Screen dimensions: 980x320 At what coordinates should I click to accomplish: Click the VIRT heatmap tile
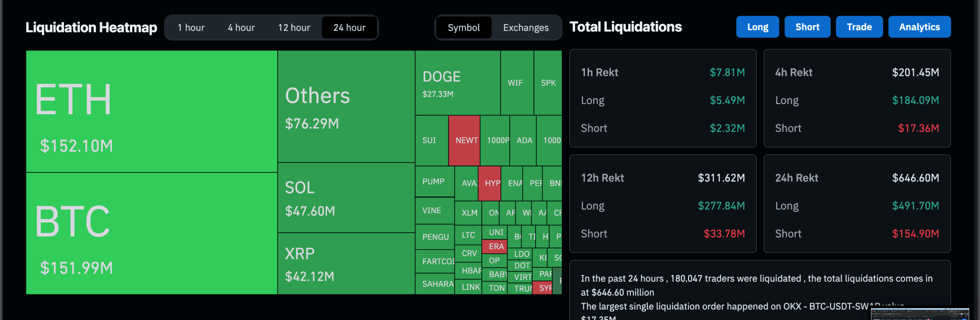(x=520, y=277)
